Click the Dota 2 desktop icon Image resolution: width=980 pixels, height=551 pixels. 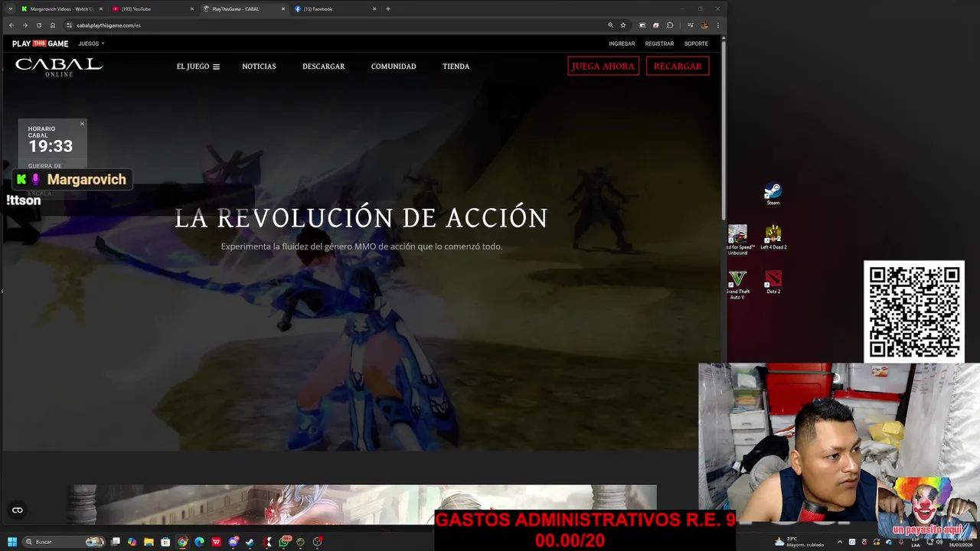coord(773,282)
